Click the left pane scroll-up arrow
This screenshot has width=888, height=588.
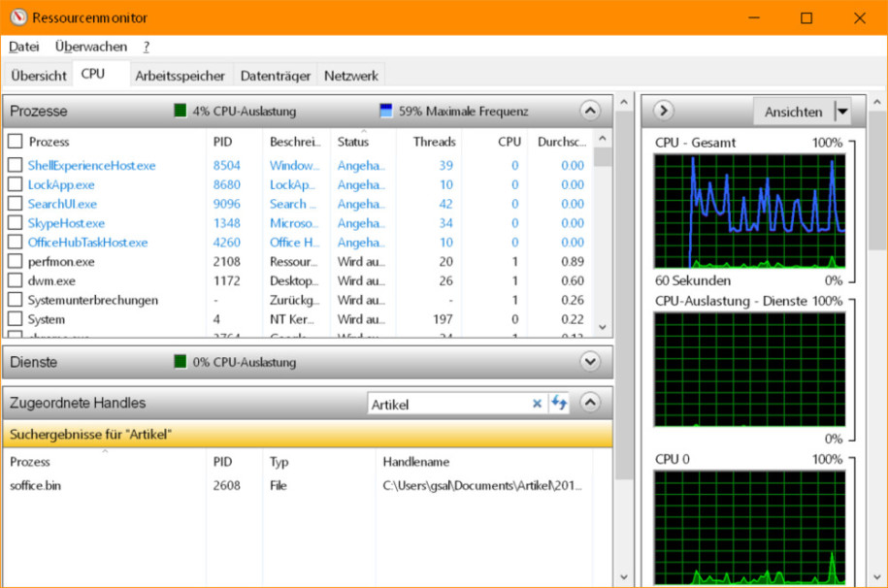pyautogui.click(x=623, y=103)
